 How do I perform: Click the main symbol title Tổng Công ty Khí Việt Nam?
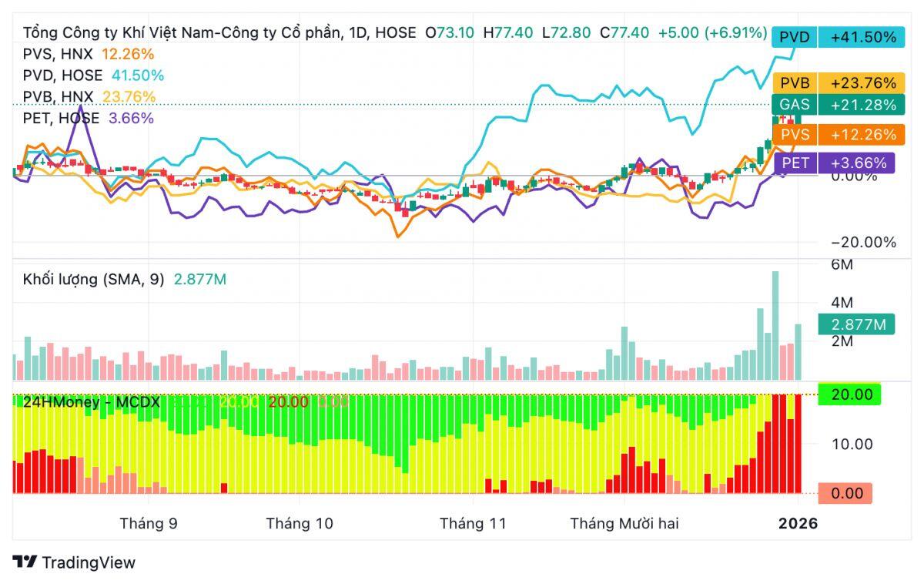click(196, 33)
